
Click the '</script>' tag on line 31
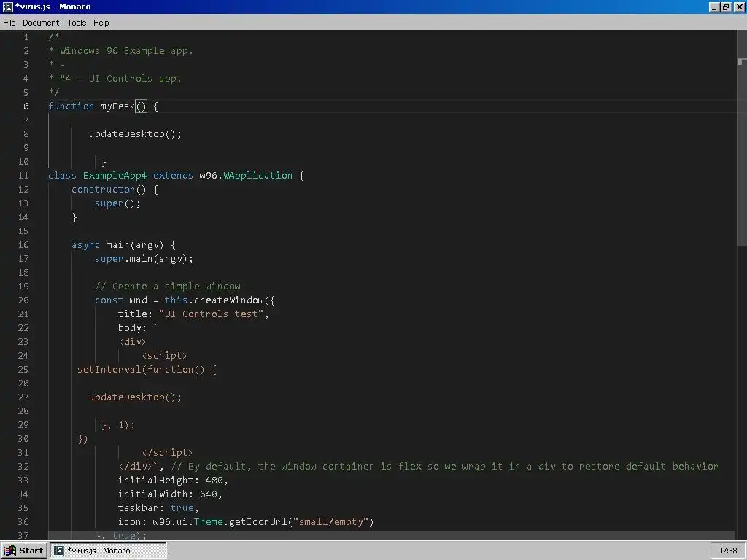167,452
